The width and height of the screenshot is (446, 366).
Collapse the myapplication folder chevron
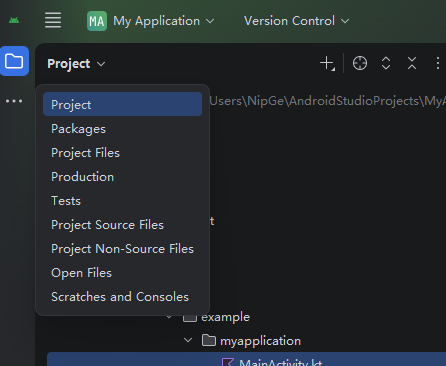click(188, 340)
